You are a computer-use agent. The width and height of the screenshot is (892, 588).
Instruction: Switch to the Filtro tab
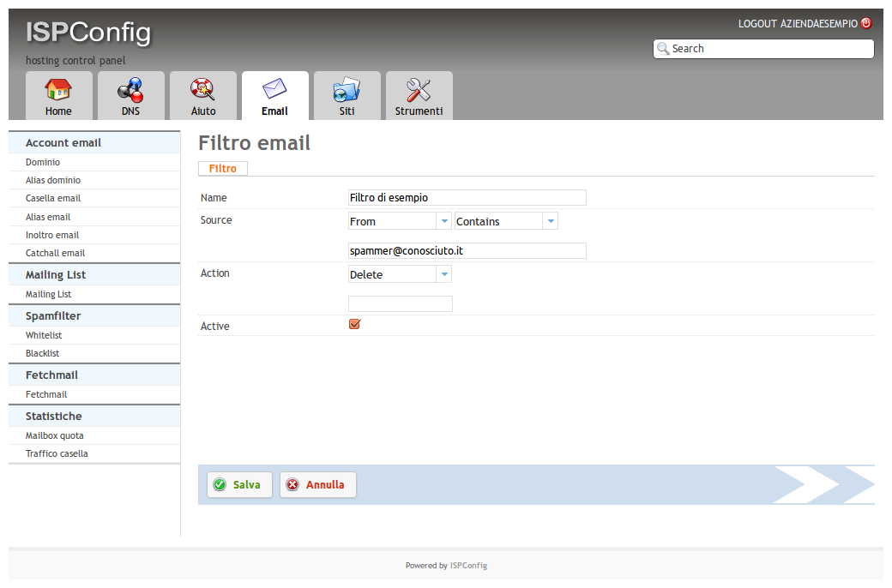coord(222,168)
